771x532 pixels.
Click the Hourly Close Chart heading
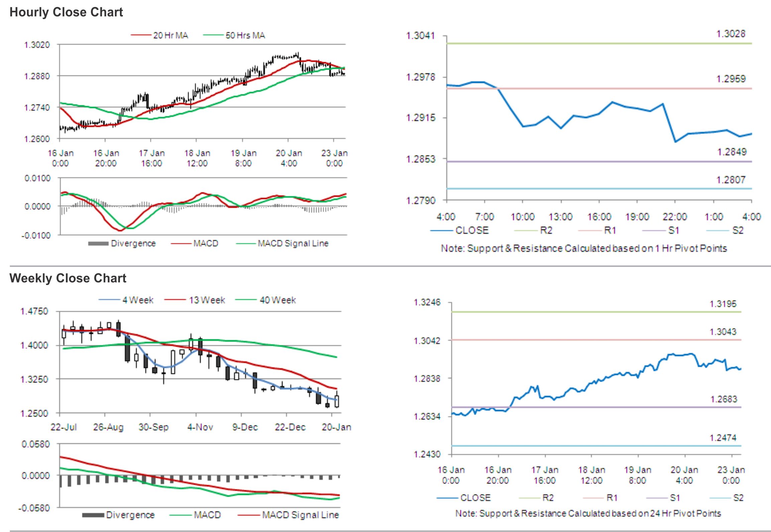[66, 12]
